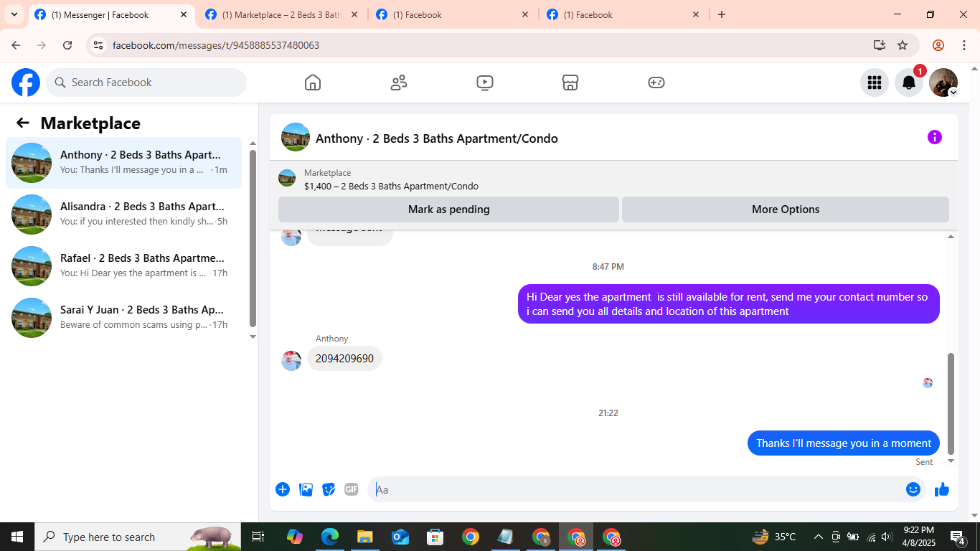Go back in the browser
The width and height of the screenshot is (980, 551).
point(16,45)
